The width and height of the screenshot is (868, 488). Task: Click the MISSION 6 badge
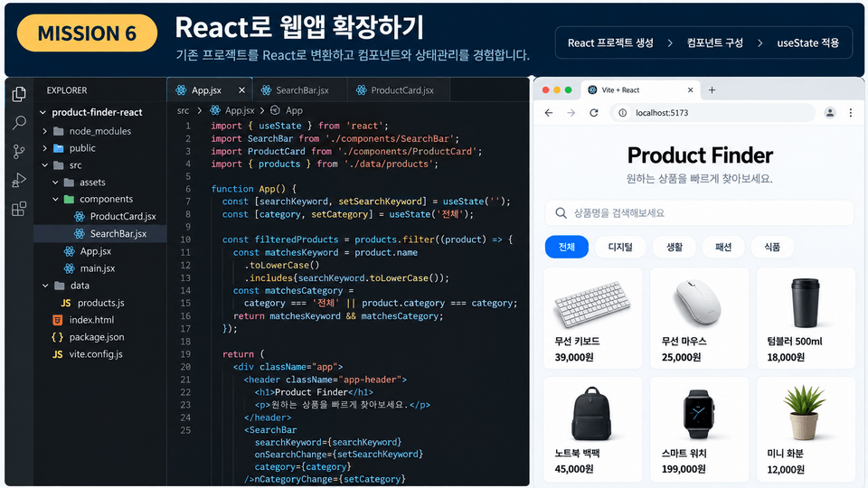[x=87, y=33]
